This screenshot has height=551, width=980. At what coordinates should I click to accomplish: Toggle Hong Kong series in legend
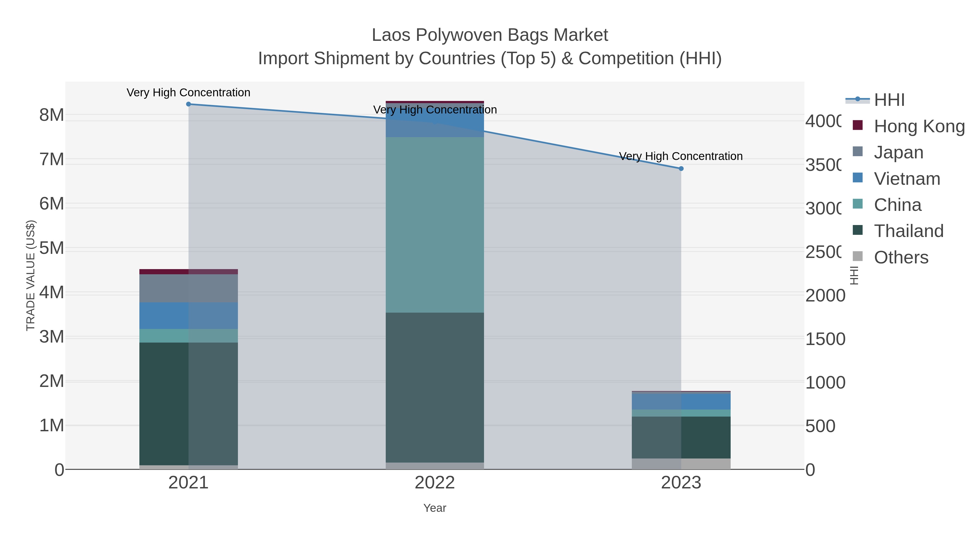[x=909, y=126]
